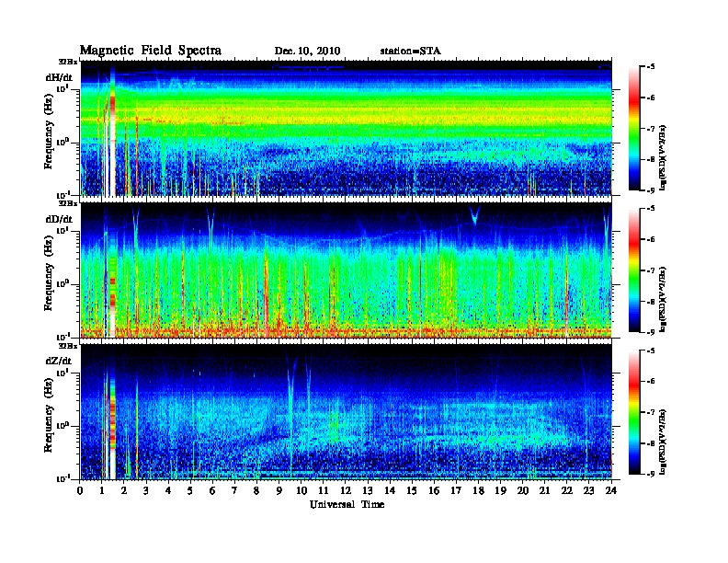Select the date 'Dec. 10, 2010'
The width and height of the screenshot is (728, 563).
[307, 52]
